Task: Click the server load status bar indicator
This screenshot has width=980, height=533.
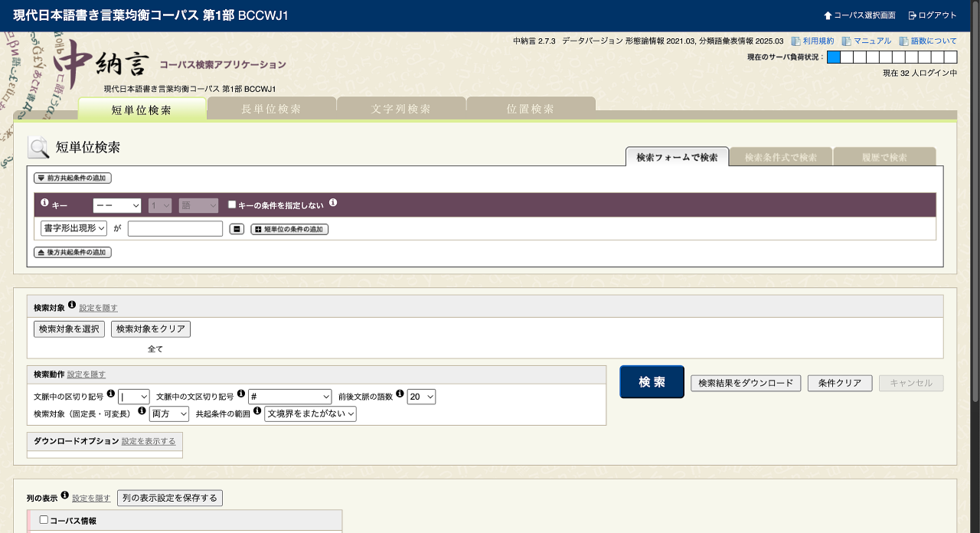Action: tap(892, 57)
